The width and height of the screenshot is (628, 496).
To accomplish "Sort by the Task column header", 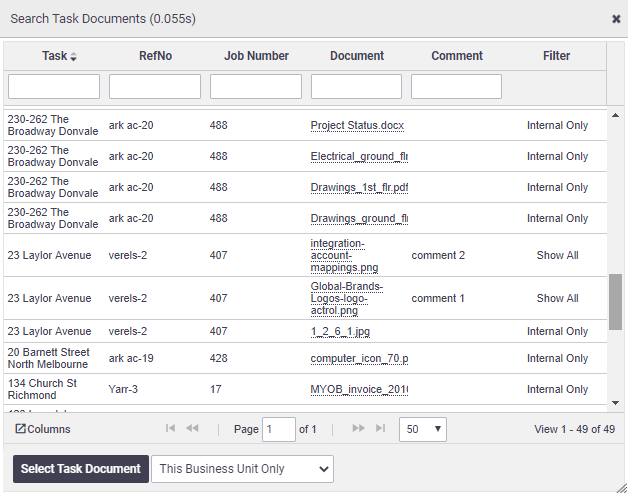I will [x=59, y=56].
